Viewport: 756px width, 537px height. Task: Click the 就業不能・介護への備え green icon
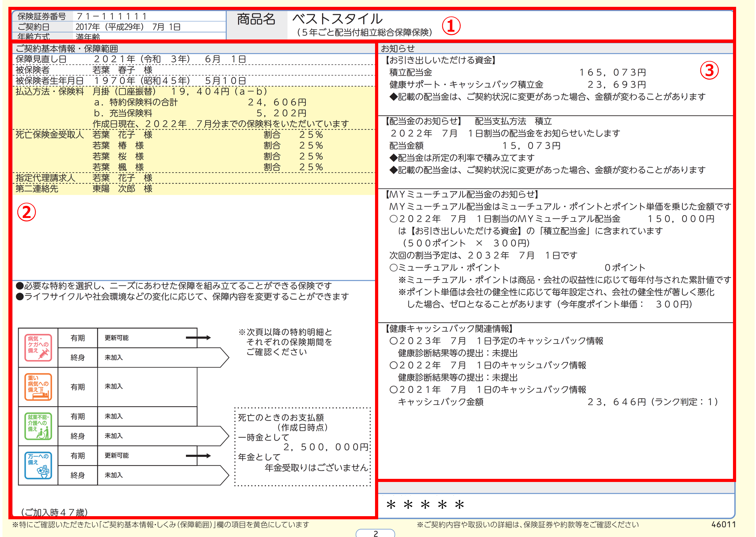click(x=38, y=426)
